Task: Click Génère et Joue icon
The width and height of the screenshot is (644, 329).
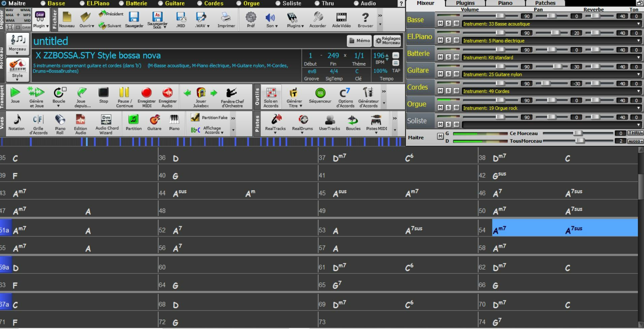Action: click(x=36, y=96)
